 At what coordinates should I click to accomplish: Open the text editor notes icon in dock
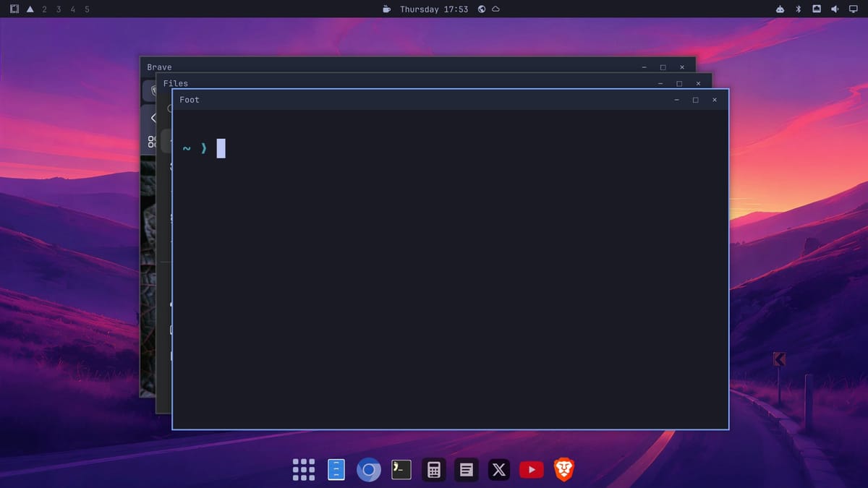pos(467,470)
